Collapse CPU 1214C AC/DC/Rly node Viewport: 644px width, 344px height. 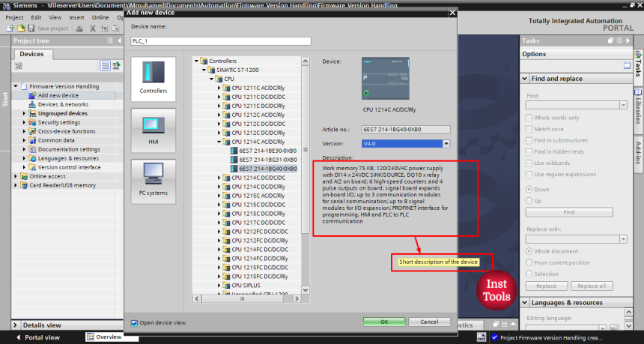click(x=219, y=142)
